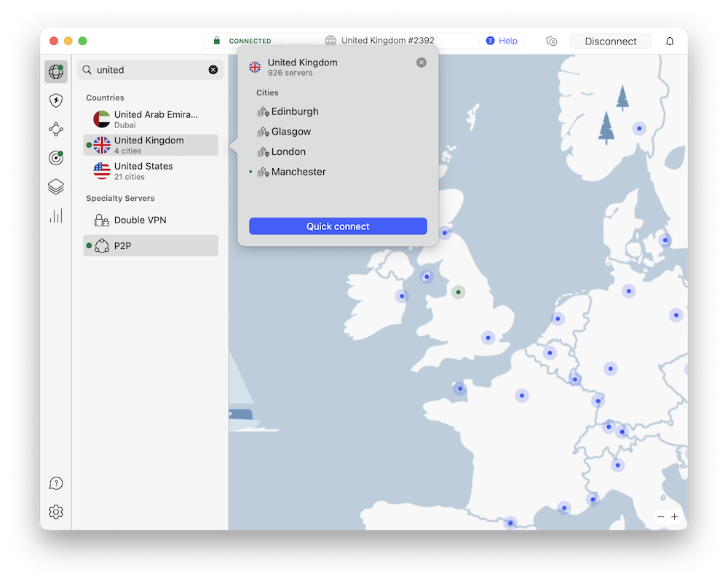Zoom in the map with plus button
This screenshot has width=728, height=583.
(675, 516)
